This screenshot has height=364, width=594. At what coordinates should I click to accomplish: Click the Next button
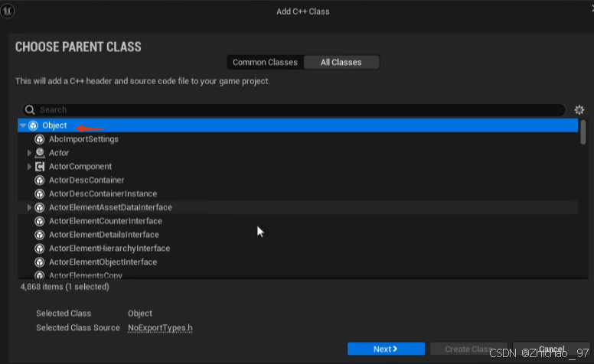pyautogui.click(x=385, y=349)
